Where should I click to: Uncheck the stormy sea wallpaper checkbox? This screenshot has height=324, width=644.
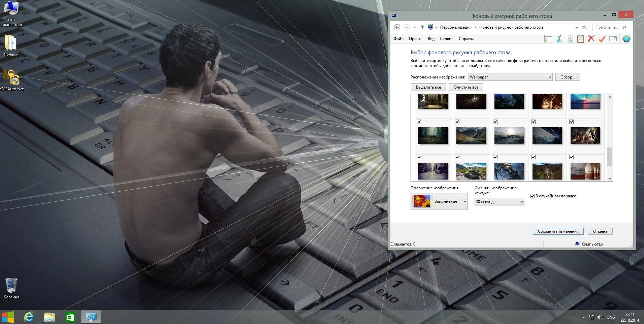pyautogui.click(x=495, y=122)
